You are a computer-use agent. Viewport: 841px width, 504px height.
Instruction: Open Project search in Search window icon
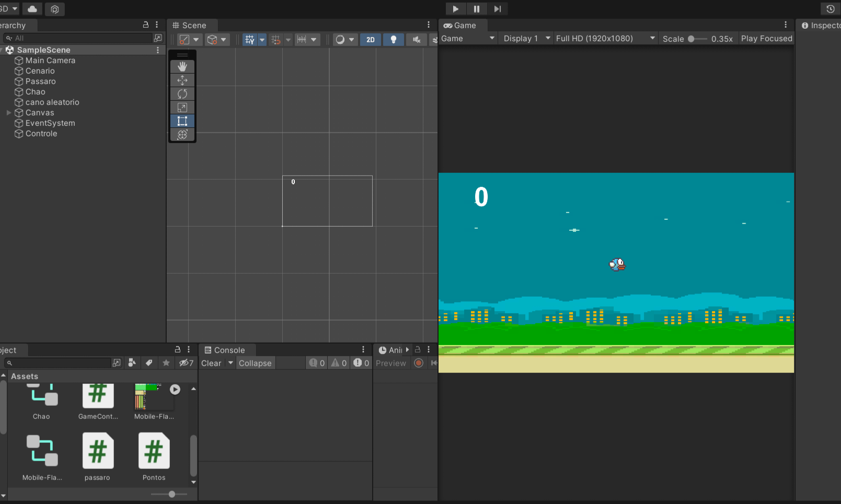[x=117, y=362]
